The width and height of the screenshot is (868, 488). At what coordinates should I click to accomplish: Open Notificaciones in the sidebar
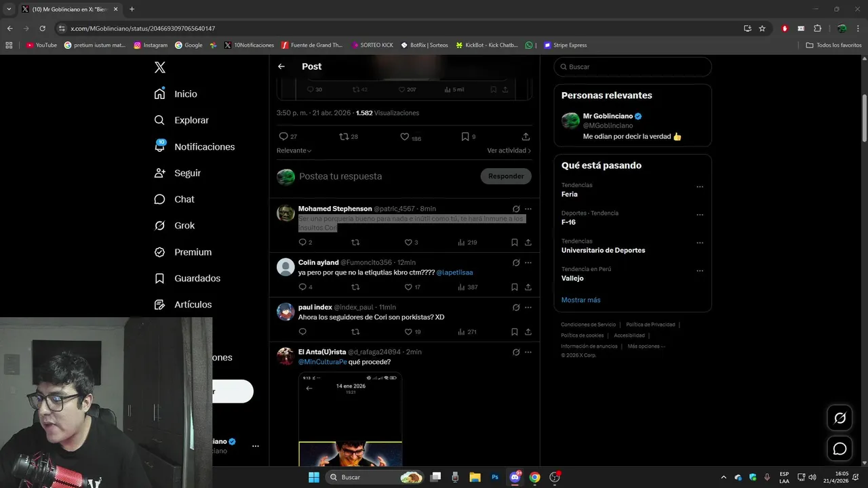click(195, 146)
